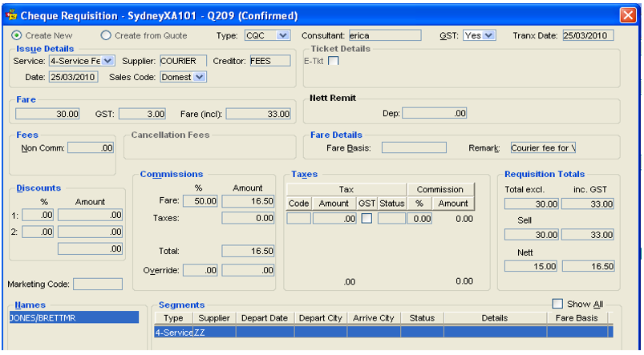Screen dimensions: 644x355
Task: Click the tax Commission percent cell
Action: [x=419, y=218]
